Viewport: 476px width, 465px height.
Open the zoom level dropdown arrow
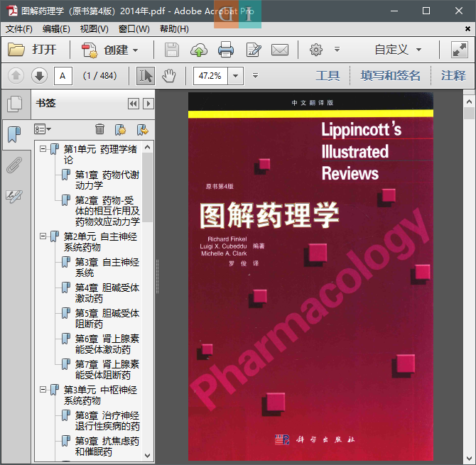[236, 76]
